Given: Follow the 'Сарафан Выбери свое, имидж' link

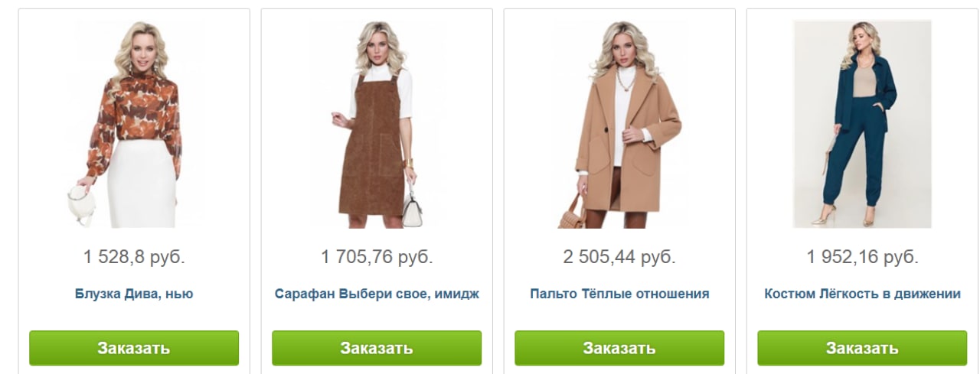Looking at the screenshot, I should (x=377, y=294).
